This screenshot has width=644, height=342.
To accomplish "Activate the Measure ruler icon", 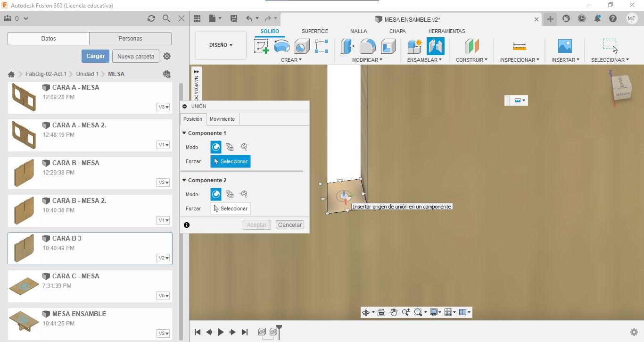I will click(x=519, y=46).
